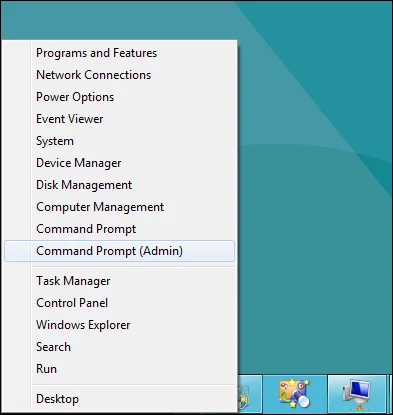393x415 pixels.
Task: Select Network Connections from the menu
Action: click(93, 75)
